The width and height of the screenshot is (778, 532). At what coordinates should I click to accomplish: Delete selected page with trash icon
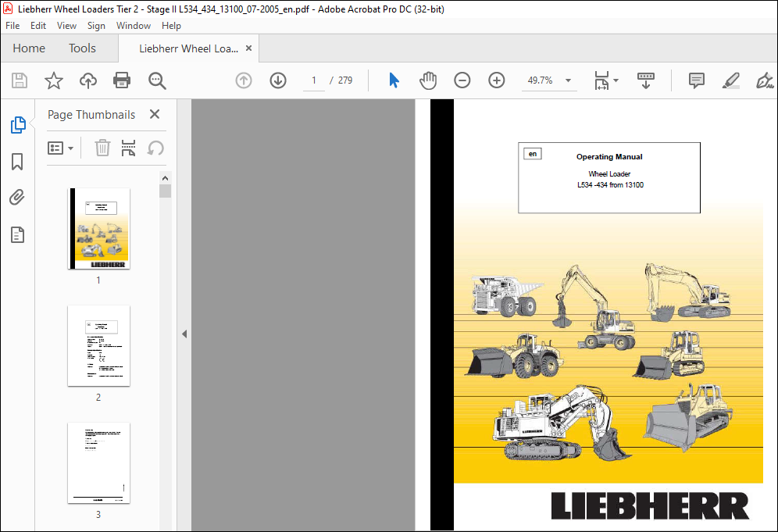pos(102,148)
